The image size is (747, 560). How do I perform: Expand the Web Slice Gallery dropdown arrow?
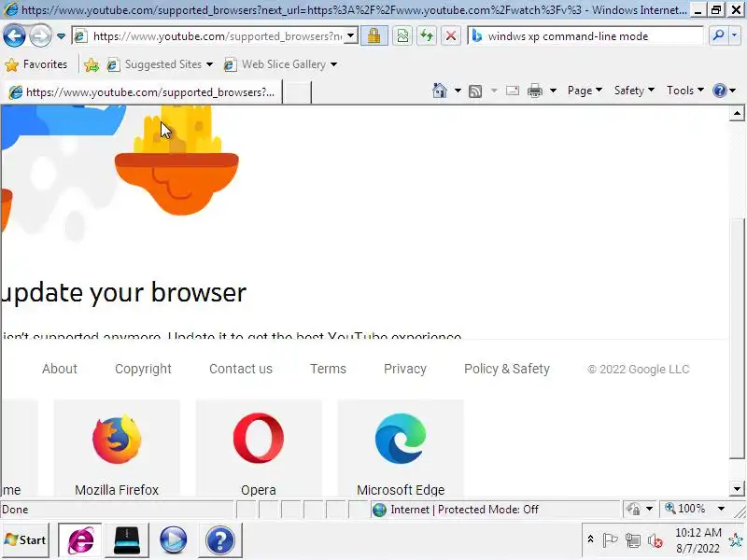pyautogui.click(x=334, y=64)
